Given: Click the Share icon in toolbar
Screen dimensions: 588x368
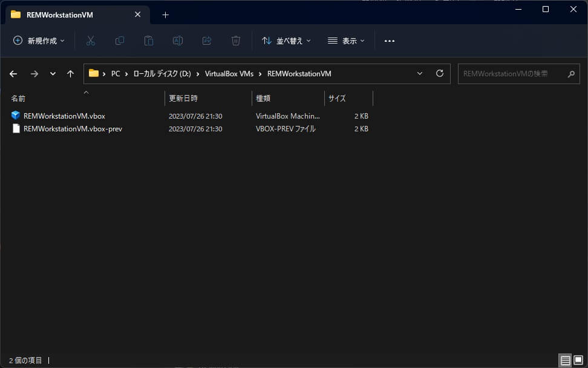Looking at the screenshot, I should tap(207, 41).
